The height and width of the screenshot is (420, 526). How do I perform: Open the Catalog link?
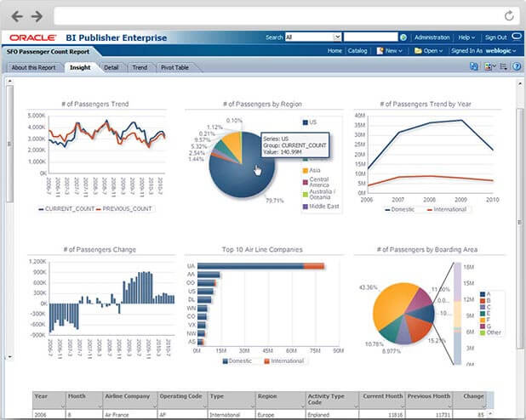(357, 51)
